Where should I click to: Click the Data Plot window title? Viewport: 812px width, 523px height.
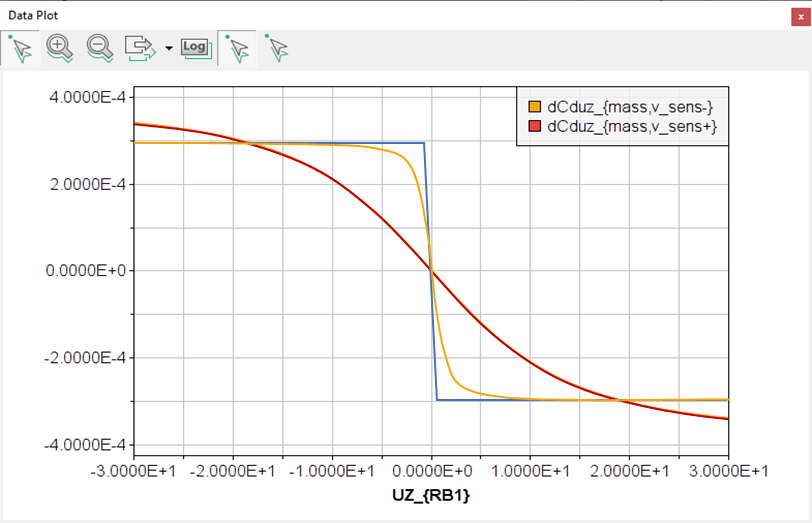(x=35, y=14)
